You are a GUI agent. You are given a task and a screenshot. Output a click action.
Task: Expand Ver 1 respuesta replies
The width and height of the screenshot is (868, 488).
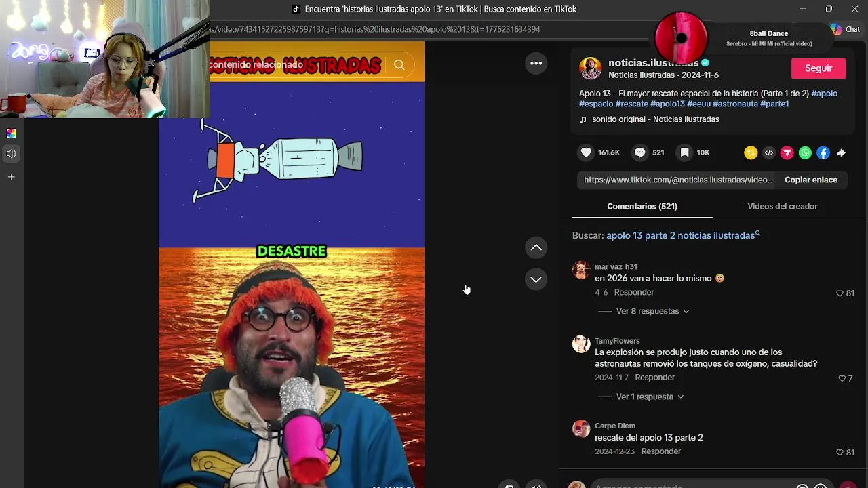coord(650,396)
